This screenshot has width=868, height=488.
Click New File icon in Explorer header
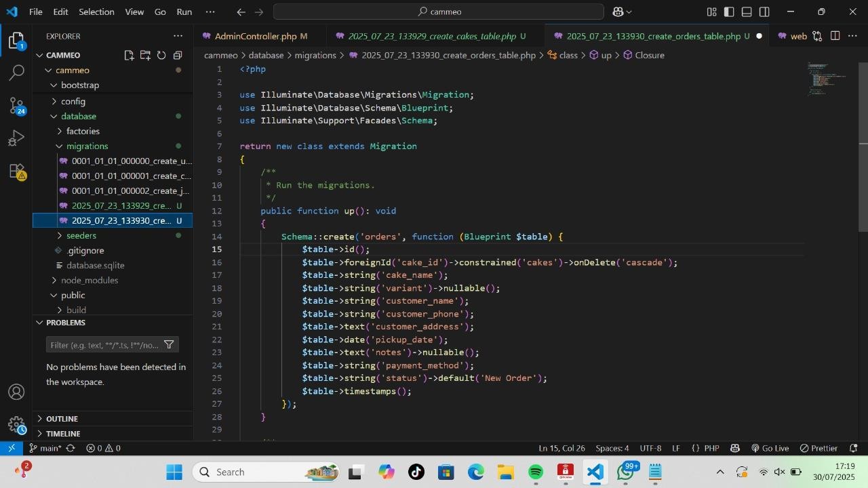(129, 56)
